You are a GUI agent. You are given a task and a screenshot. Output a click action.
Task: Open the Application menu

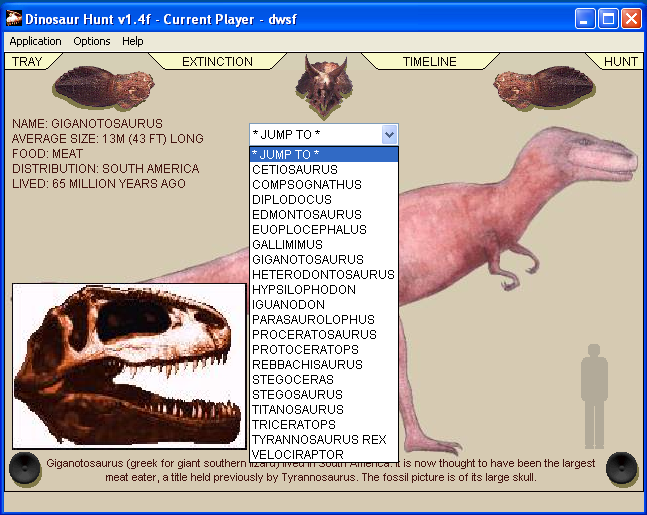coord(35,41)
